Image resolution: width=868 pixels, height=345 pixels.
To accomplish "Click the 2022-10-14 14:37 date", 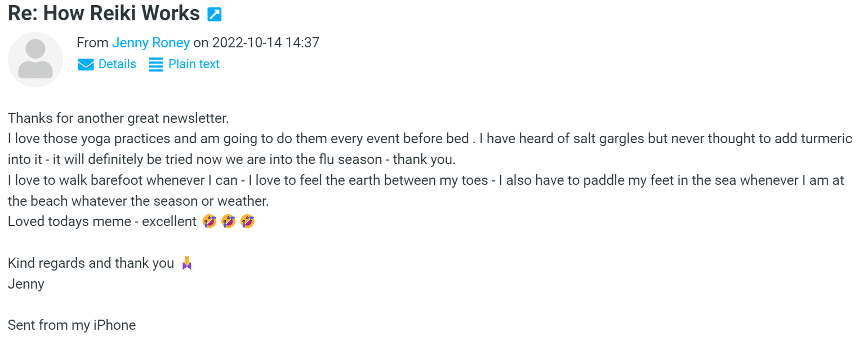I will tap(266, 43).
